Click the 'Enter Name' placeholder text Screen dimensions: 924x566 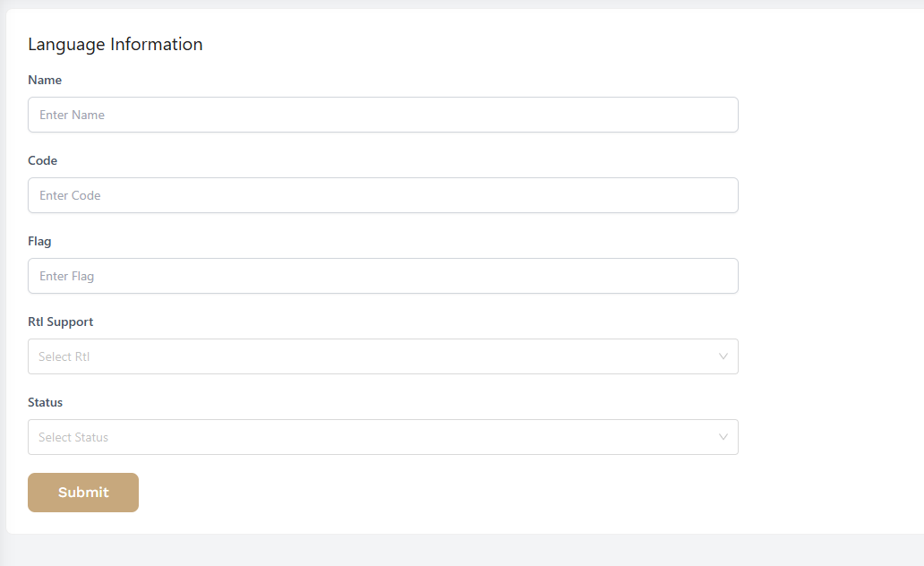coord(72,115)
